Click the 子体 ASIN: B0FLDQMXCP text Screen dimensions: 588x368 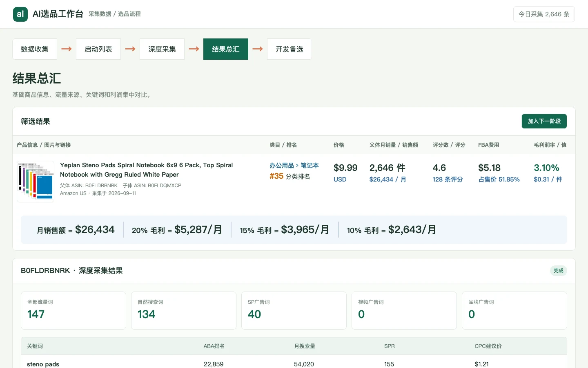[152, 186]
